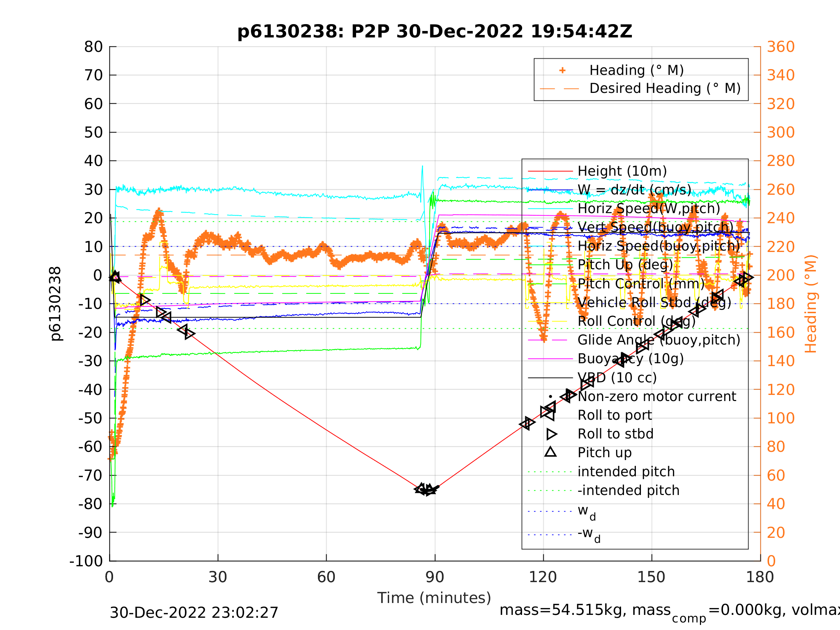Click the red Height (10m) line sample

pyautogui.click(x=550, y=171)
